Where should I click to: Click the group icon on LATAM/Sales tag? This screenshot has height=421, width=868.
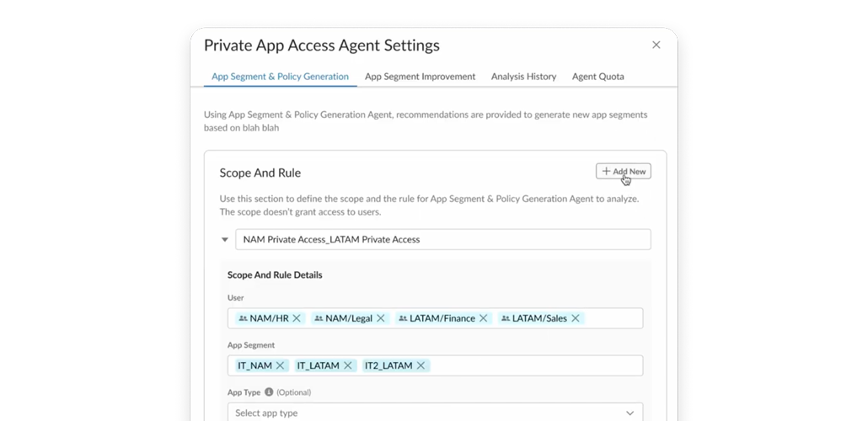click(x=506, y=318)
